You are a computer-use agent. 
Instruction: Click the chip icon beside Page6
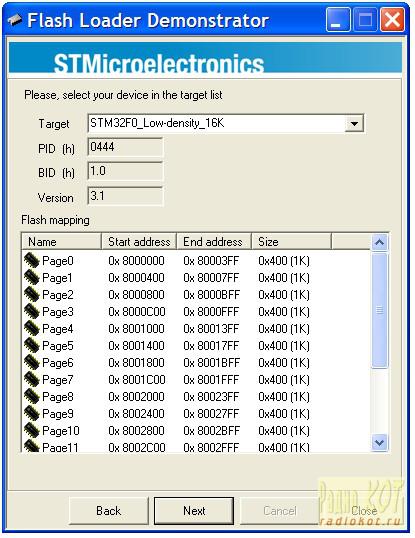pyautogui.click(x=32, y=362)
